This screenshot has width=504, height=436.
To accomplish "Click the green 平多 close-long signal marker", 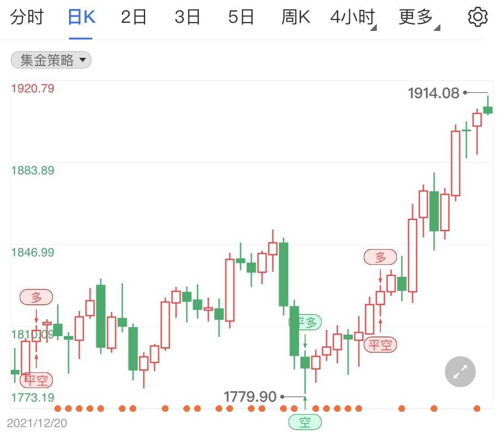I will click(306, 323).
